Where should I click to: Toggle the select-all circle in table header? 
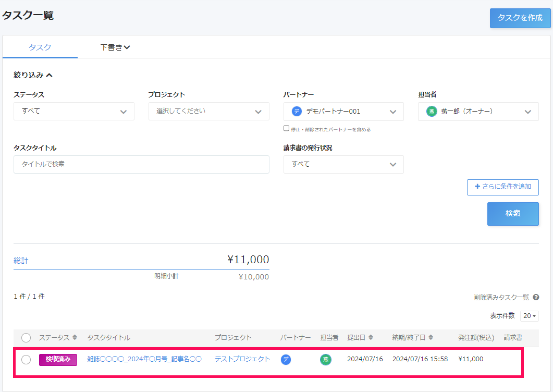click(26, 338)
